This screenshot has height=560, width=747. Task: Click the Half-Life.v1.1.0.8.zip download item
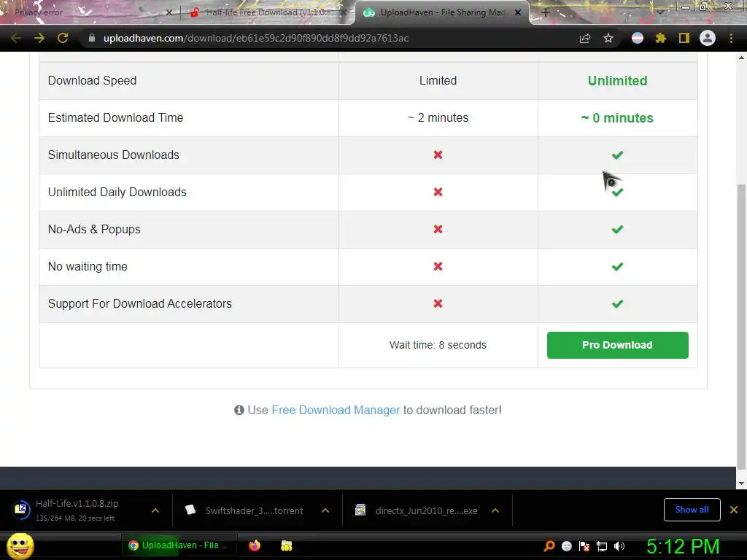pos(76,510)
